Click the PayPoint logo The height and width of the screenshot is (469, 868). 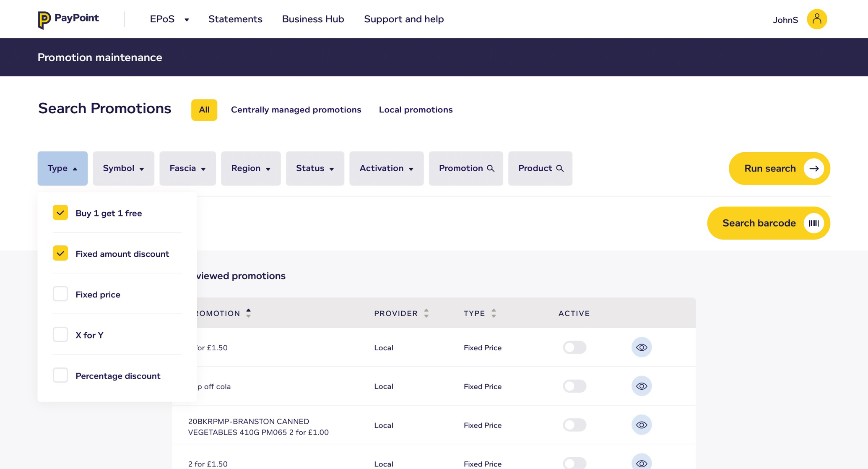(68, 19)
